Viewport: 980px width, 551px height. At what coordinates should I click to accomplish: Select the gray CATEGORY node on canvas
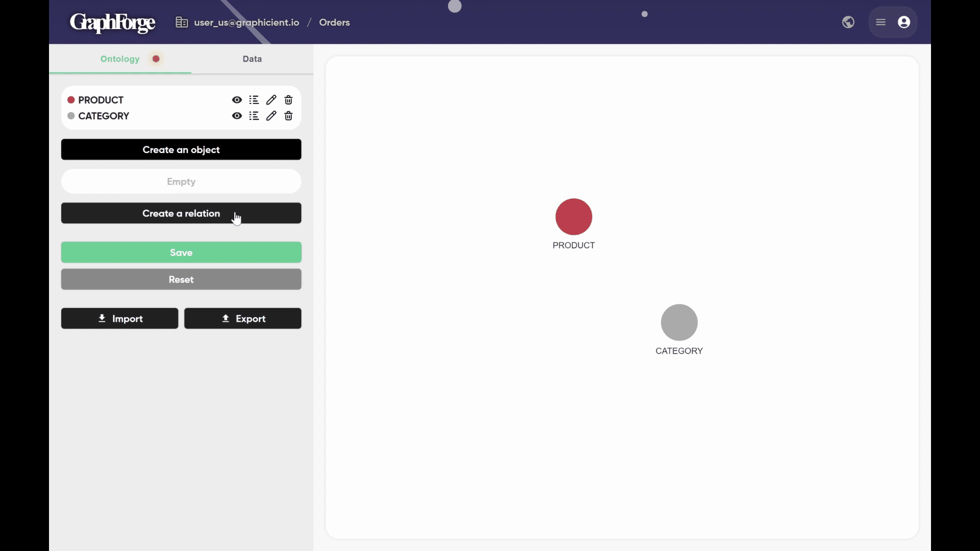pyautogui.click(x=679, y=322)
